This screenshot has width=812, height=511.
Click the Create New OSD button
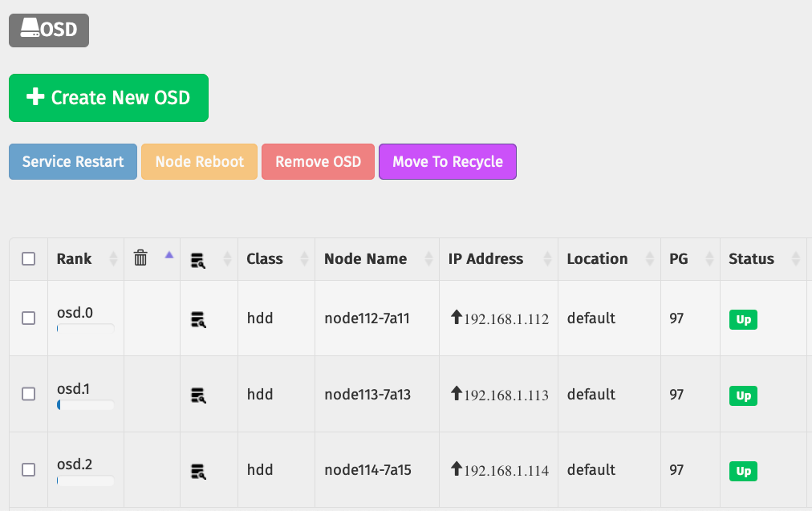point(108,97)
